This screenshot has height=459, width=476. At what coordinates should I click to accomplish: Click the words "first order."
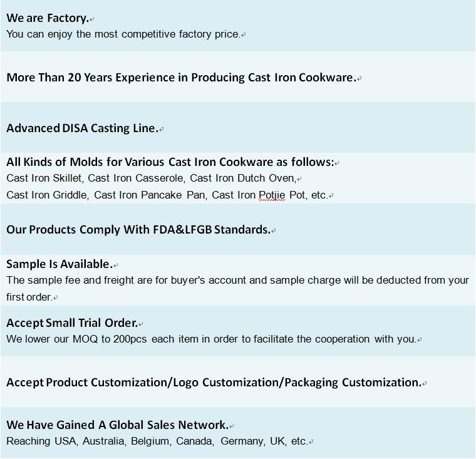[x=29, y=297]
